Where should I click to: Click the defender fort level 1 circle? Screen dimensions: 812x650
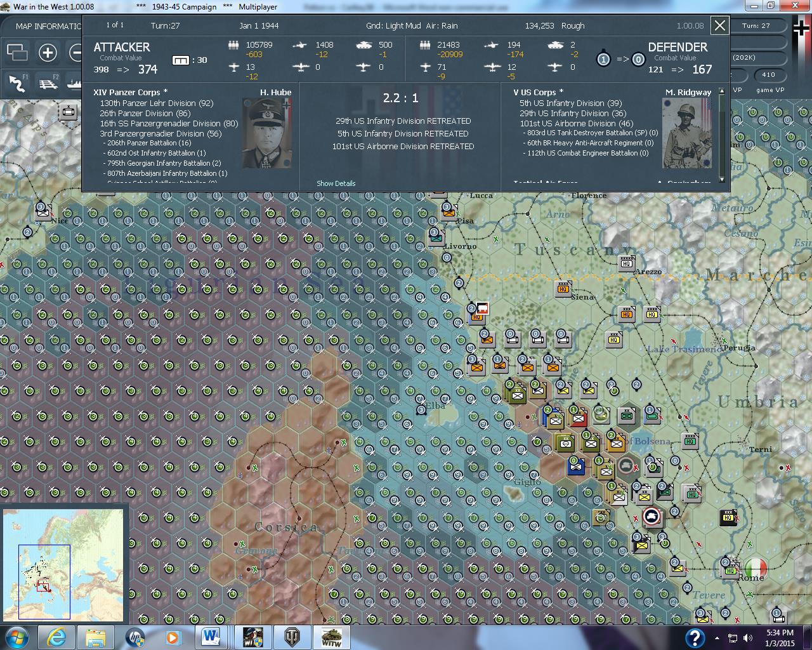[x=603, y=59]
